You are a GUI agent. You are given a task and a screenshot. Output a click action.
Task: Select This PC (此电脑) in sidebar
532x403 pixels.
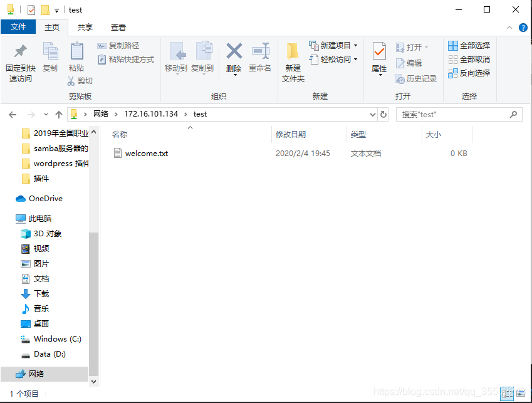(x=33, y=219)
